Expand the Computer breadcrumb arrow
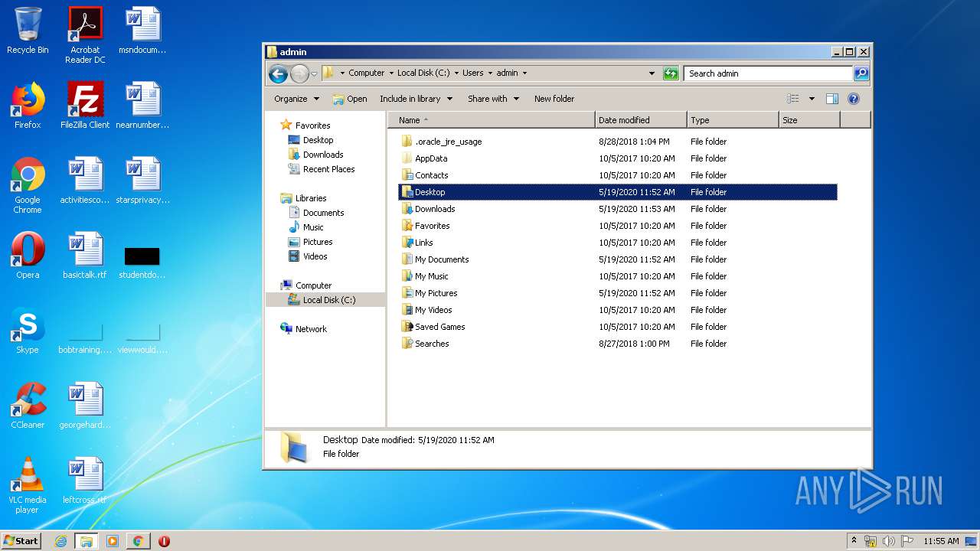This screenshot has height=551, width=980. [x=390, y=73]
